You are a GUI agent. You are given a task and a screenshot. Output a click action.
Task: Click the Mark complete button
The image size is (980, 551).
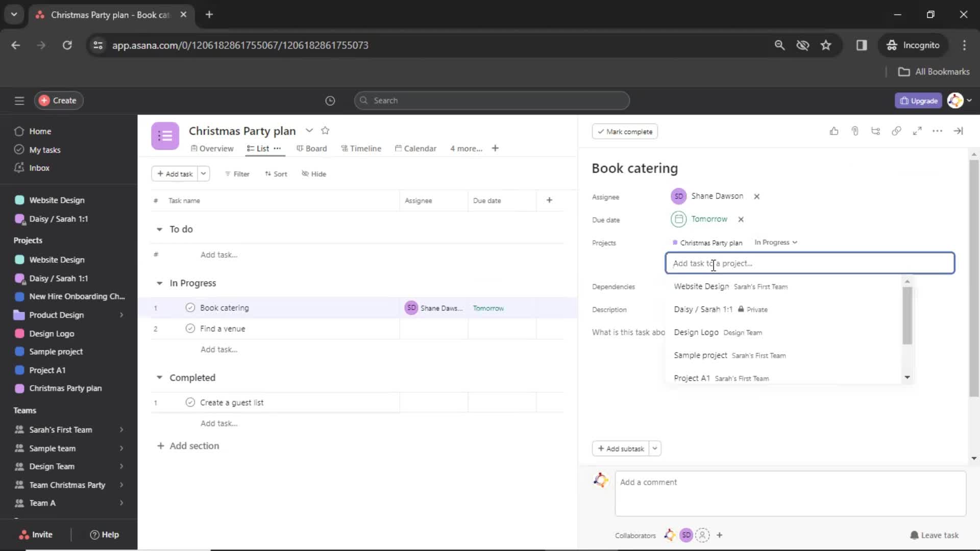(625, 131)
